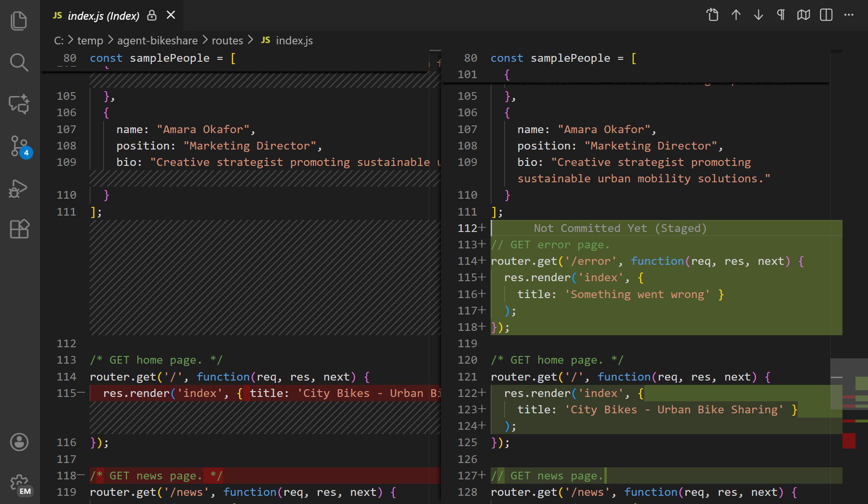868x504 pixels.
Task: Open the Explorer view in the activity bar
Action: point(19,20)
